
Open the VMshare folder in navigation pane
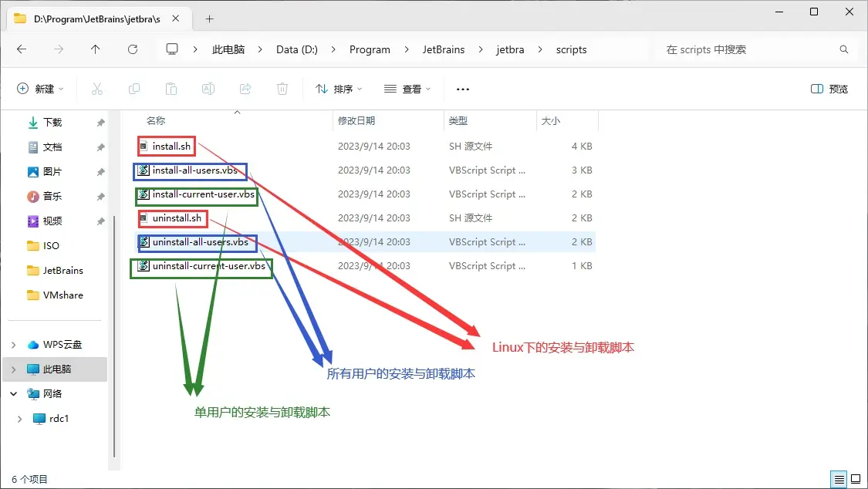[x=63, y=295]
